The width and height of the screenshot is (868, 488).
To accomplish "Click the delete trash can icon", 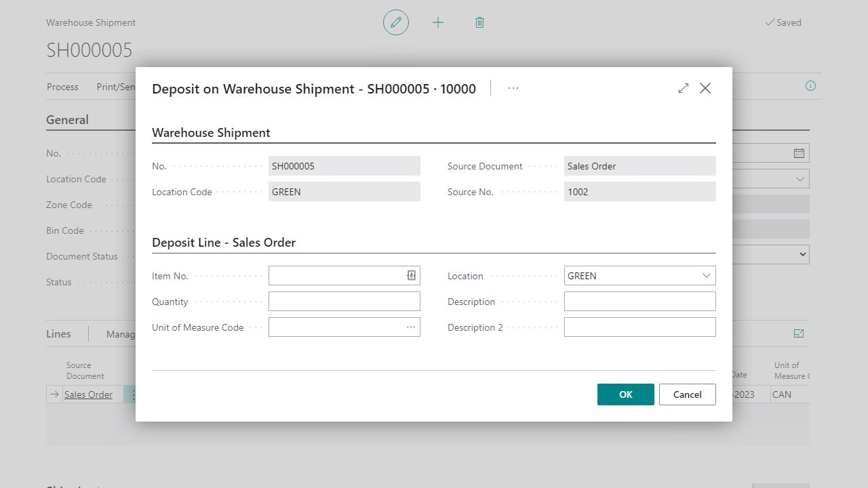I will (x=479, y=22).
